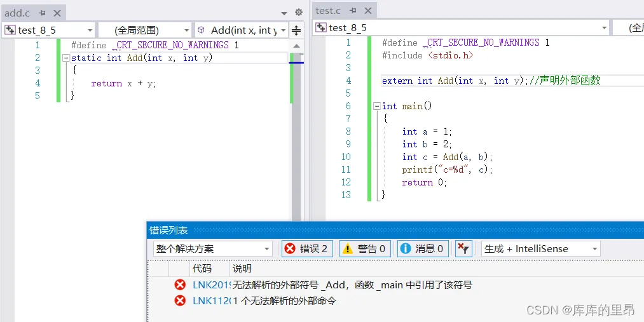The width and height of the screenshot is (644, 322).
Task: Click the add.c scrollbar up arrow
Action: pos(296,46)
